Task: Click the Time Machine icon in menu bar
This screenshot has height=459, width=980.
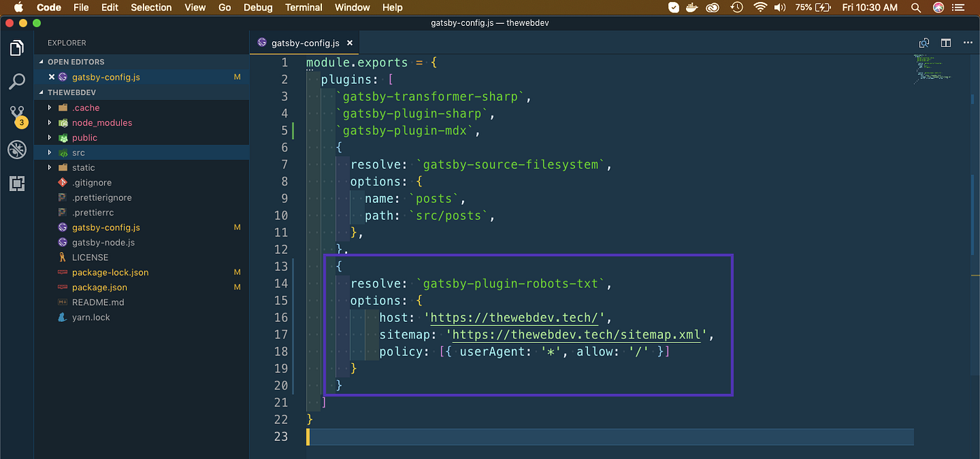Action: [x=736, y=8]
